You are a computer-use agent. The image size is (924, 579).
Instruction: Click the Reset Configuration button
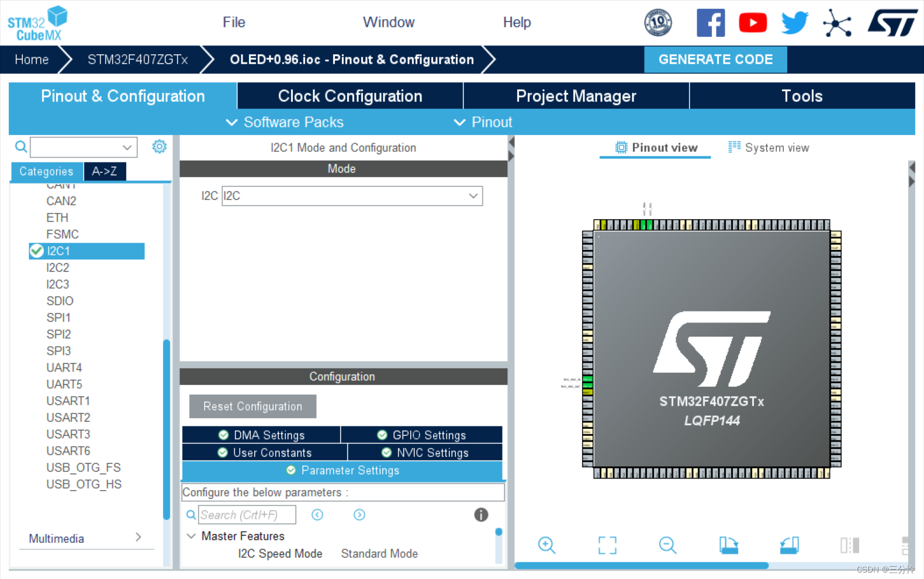(252, 406)
